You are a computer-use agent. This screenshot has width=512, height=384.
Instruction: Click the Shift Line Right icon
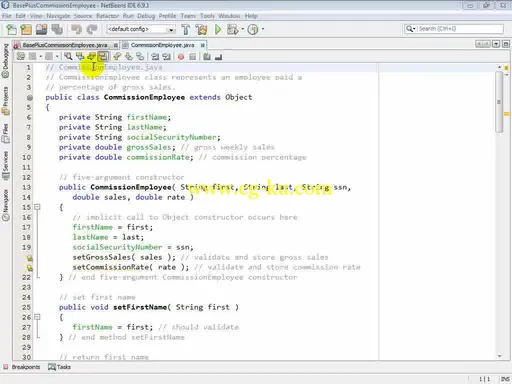click(166, 57)
